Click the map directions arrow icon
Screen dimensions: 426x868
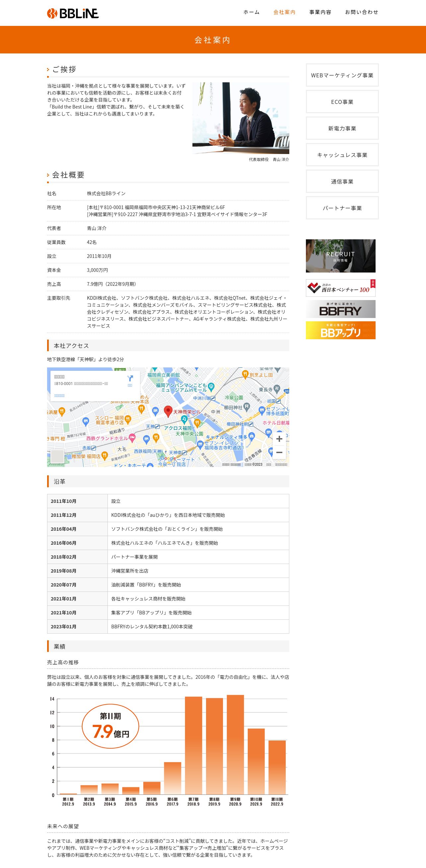coord(130,378)
